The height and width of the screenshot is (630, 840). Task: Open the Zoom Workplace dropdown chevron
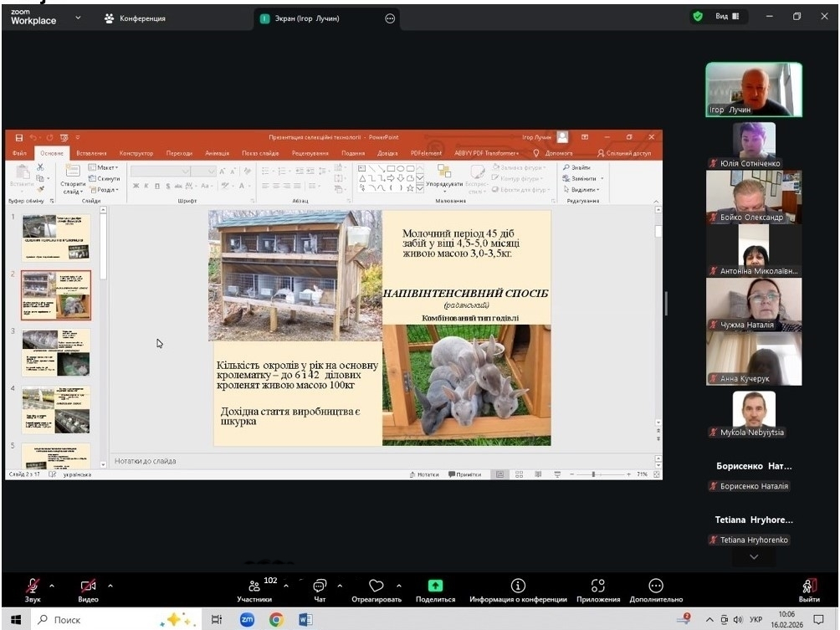79,18
